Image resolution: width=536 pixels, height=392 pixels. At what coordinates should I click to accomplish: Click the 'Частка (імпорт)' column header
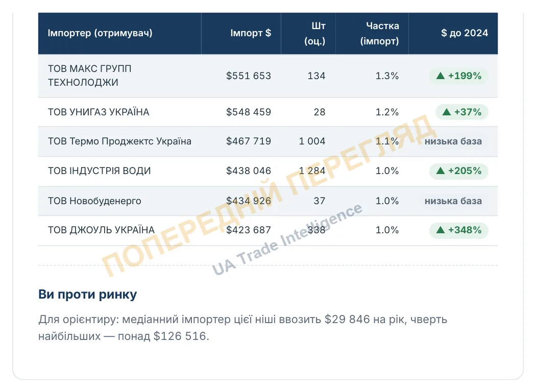click(379, 34)
